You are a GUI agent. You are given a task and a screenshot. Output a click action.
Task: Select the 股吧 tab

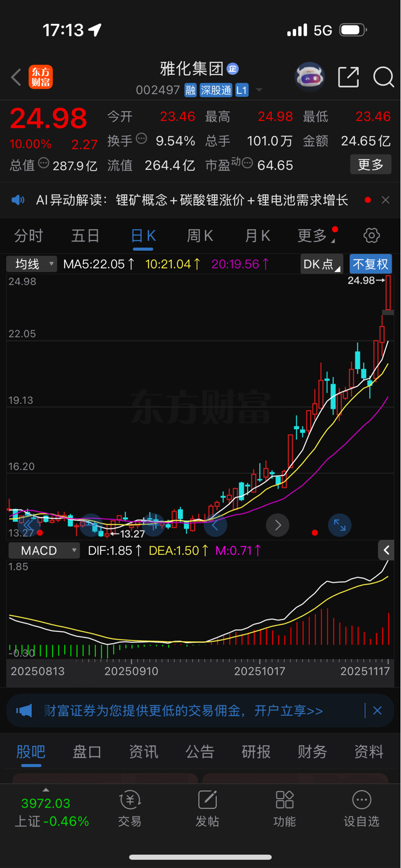click(31, 752)
